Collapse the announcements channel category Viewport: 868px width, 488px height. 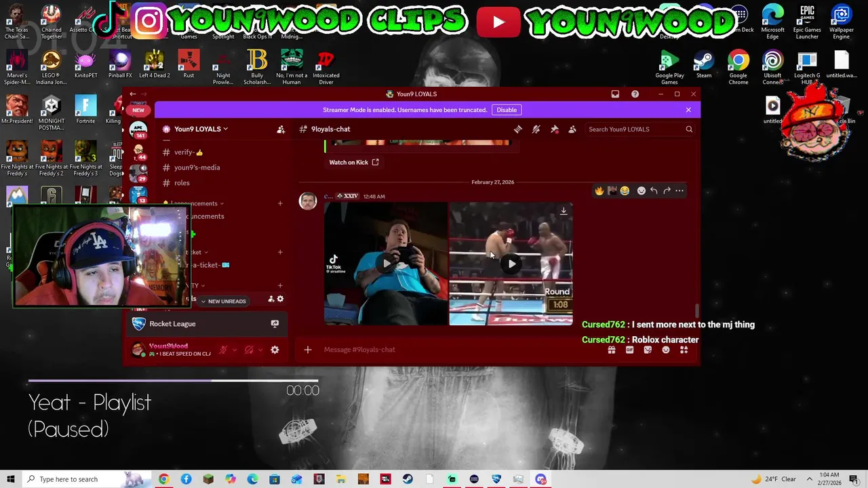point(197,203)
